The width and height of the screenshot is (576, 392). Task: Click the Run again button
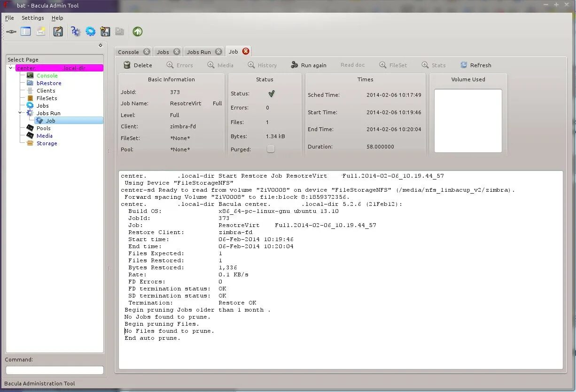coord(309,65)
